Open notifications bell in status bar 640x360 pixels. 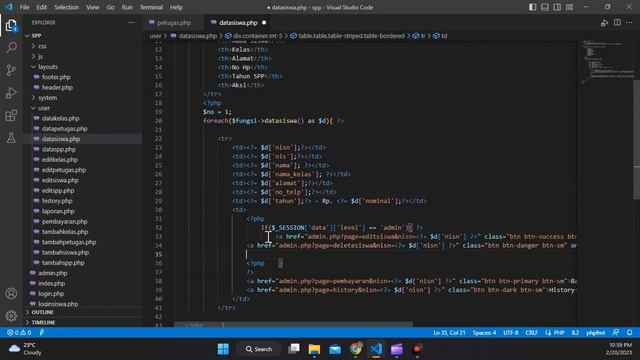tap(629, 333)
